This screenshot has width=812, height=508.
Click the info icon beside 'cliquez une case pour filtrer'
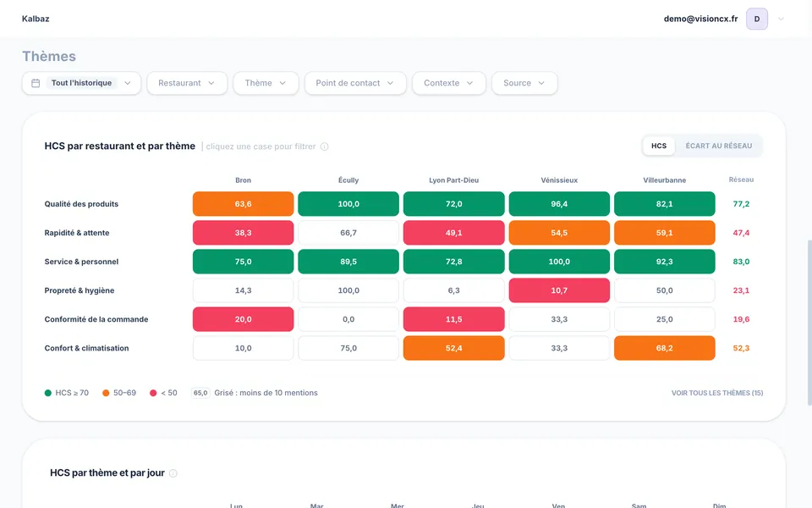click(325, 146)
